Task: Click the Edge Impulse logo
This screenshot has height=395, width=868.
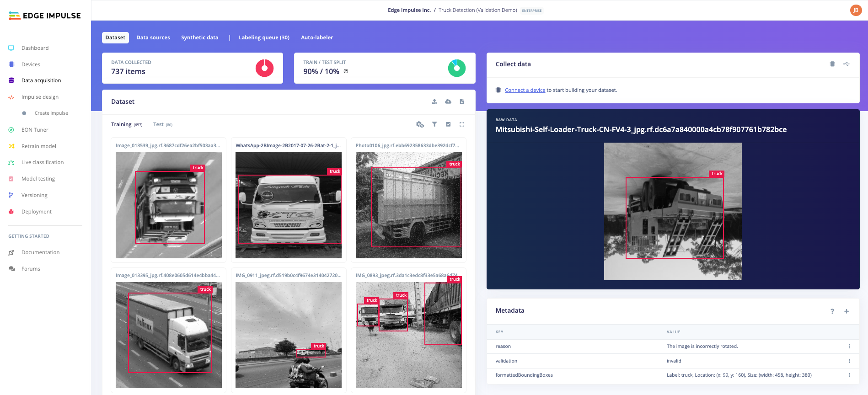Action: [45, 16]
